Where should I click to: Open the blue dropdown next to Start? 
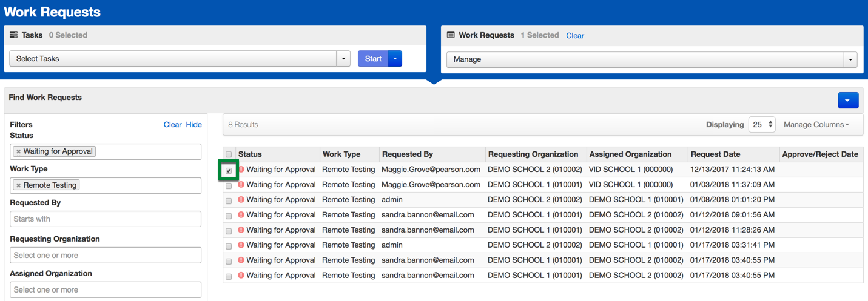(x=395, y=59)
